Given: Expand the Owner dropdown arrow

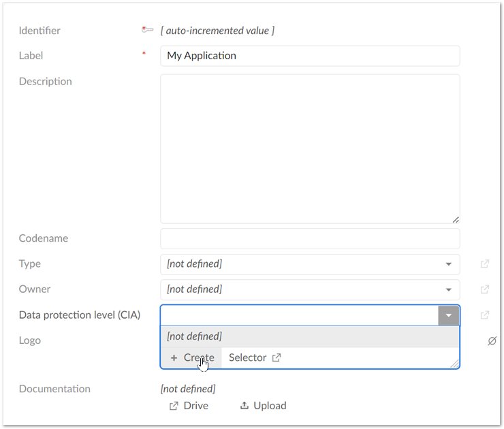Looking at the screenshot, I should pyautogui.click(x=449, y=289).
